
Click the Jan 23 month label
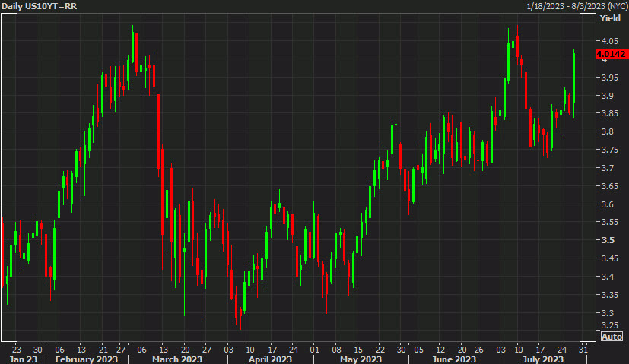pos(23,359)
